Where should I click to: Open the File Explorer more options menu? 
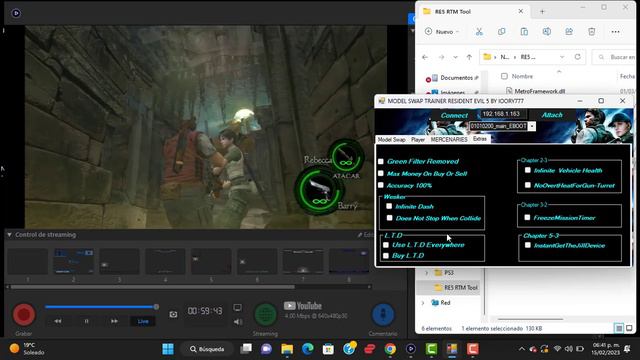pos(616,31)
